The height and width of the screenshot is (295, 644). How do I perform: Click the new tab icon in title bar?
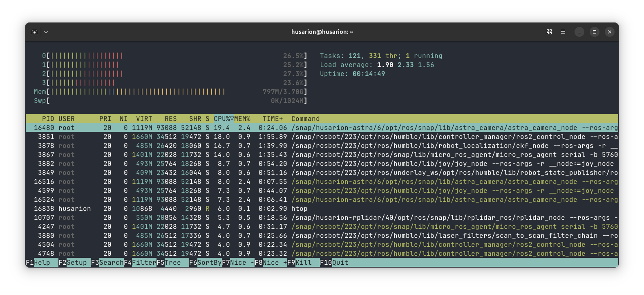pos(35,32)
